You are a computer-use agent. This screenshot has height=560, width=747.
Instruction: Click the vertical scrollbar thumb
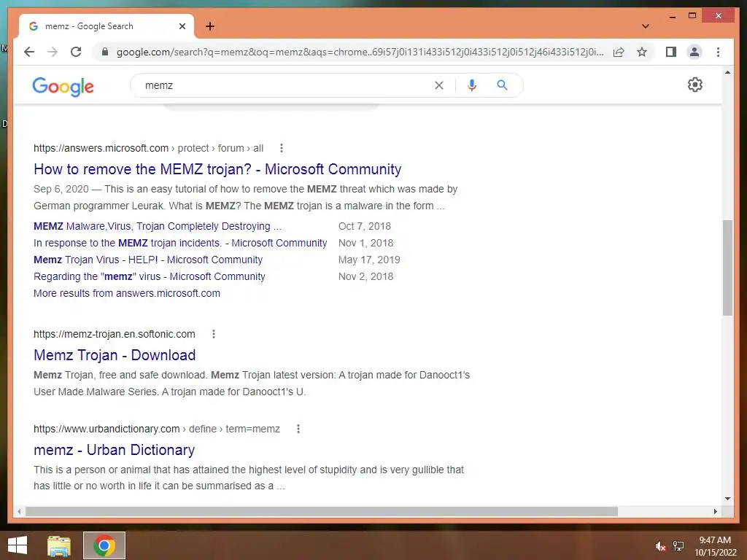727,268
